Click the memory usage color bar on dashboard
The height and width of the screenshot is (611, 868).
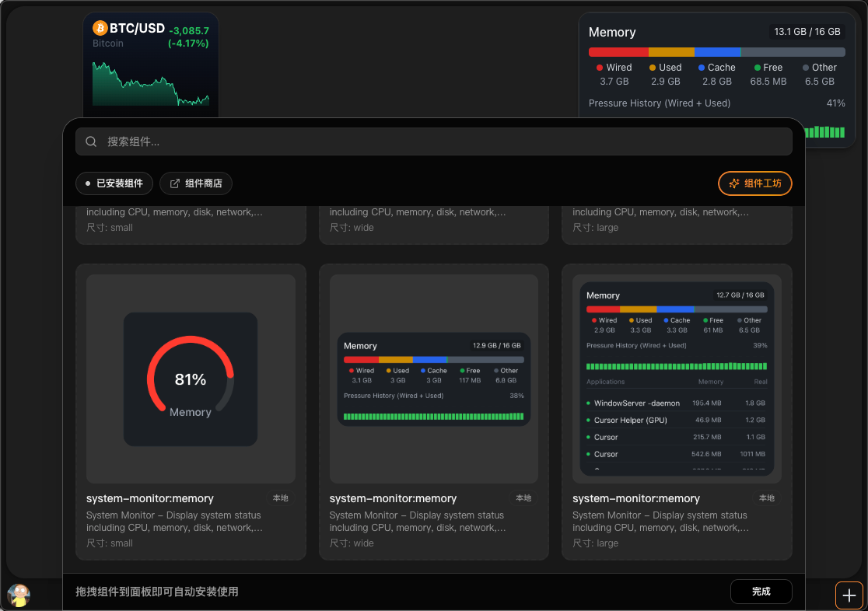coord(716,52)
